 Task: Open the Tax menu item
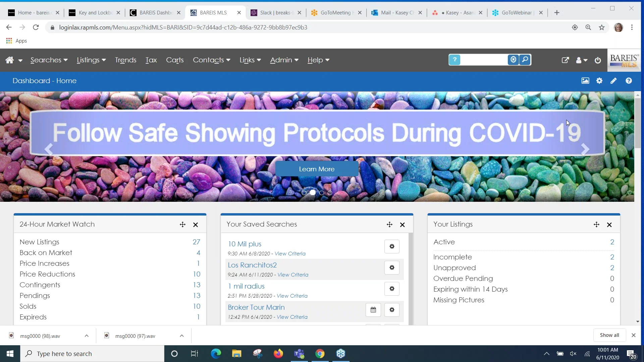point(151,60)
